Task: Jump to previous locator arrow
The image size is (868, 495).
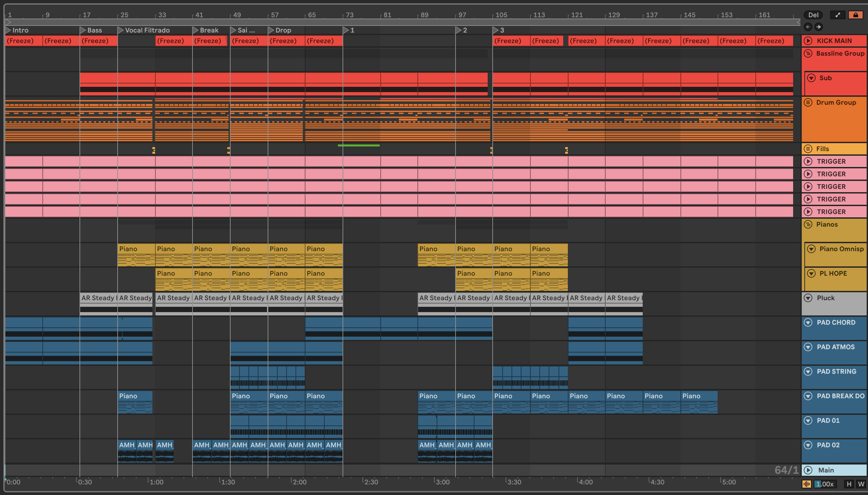Action: click(808, 27)
